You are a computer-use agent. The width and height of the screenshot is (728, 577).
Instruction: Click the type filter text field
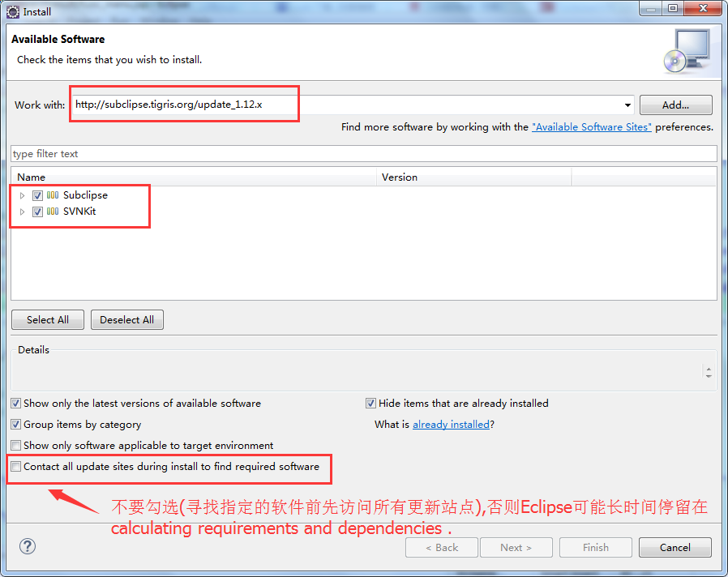pos(364,154)
